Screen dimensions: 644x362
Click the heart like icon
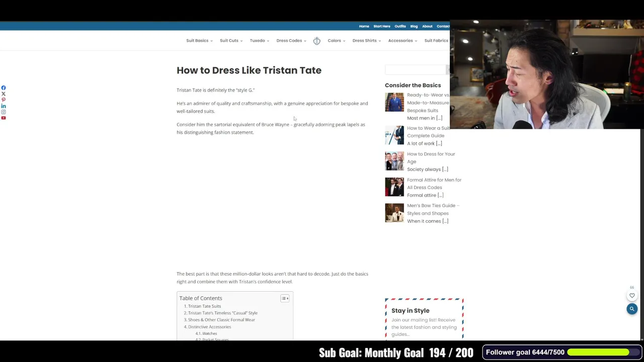tap(632, 296)
